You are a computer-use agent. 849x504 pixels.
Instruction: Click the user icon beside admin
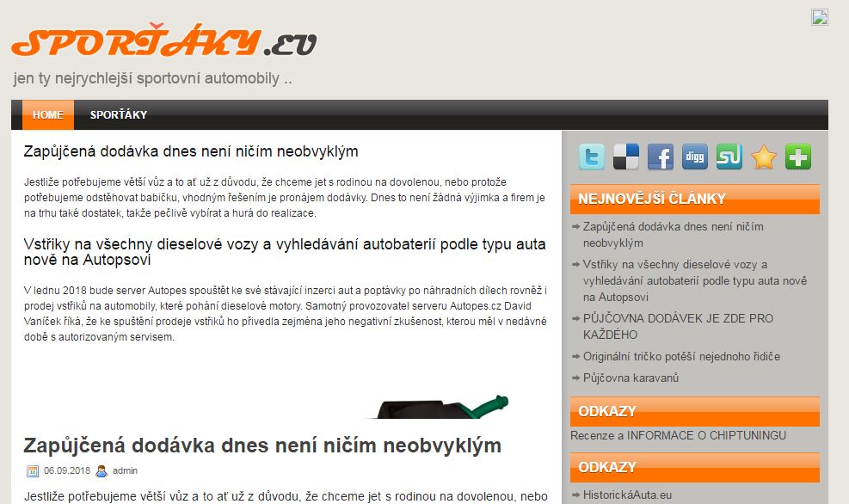(x=102, y=471)
